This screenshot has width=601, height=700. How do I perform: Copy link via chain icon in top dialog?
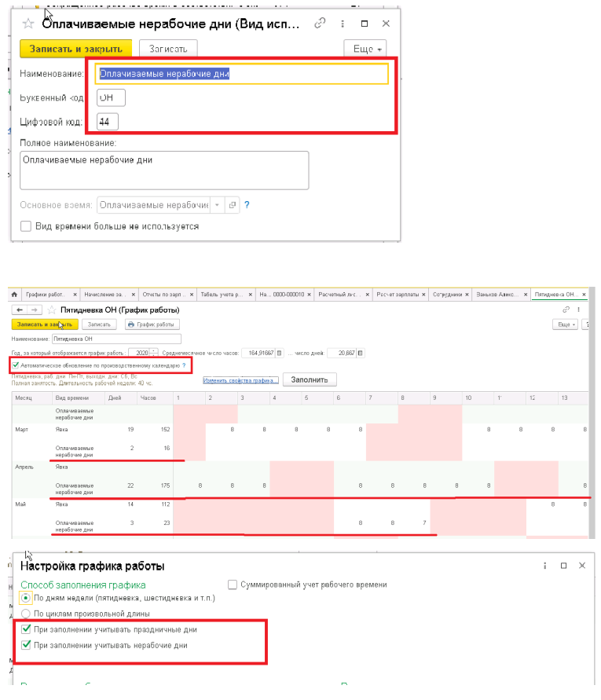319,24
